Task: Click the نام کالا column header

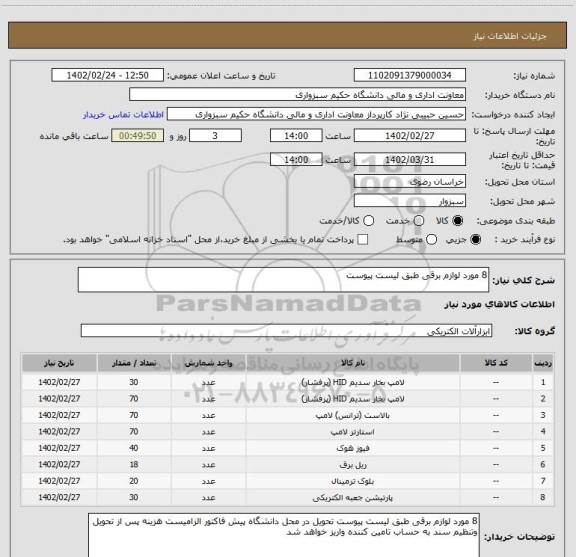Action: 353,363
